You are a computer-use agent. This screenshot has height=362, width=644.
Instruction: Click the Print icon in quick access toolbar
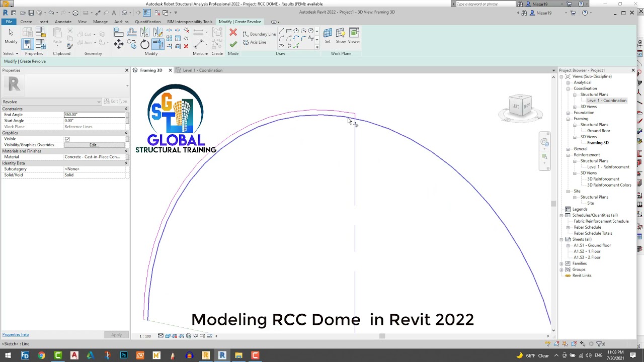click(75, 13)
